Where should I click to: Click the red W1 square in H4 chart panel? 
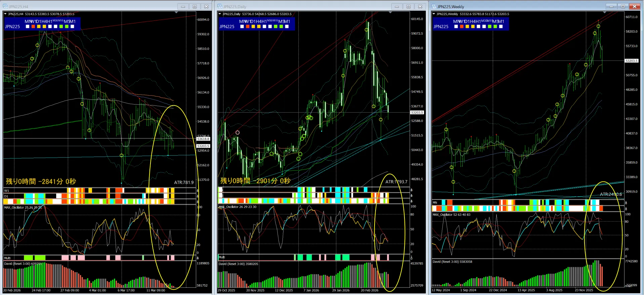click(x=33, y=27)
